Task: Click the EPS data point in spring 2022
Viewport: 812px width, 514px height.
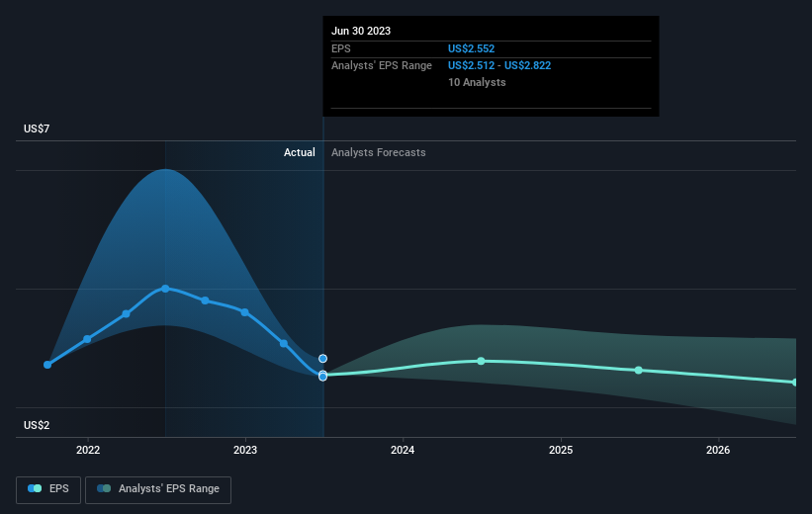Action: point(126,313)
